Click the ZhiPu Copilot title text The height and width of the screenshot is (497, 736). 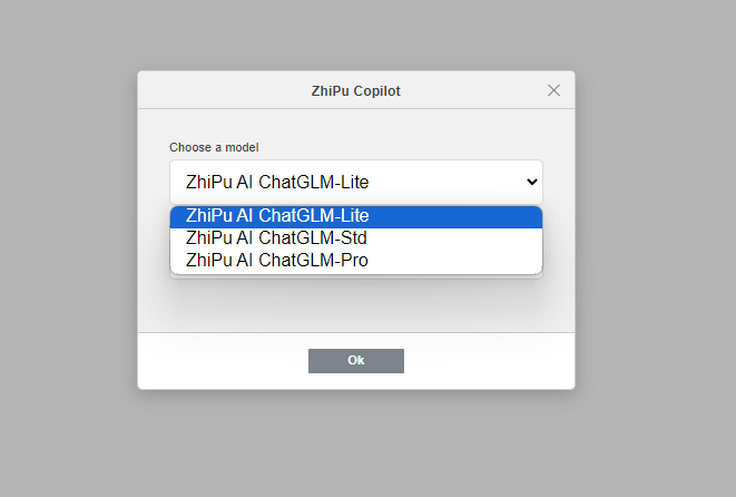click(x=355, y=91)
